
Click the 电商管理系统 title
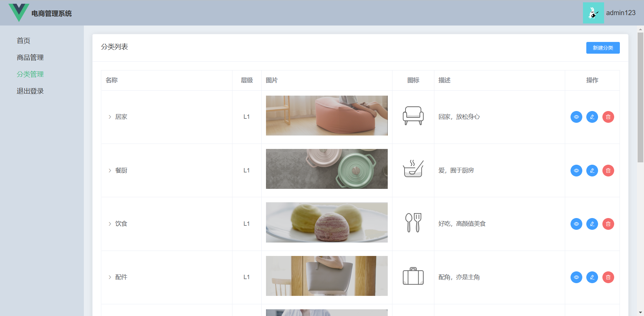pyautogui.click(x=52, y=13)
